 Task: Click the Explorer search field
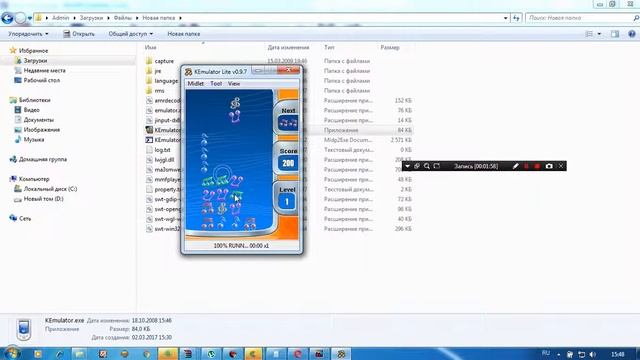[580, 18]
